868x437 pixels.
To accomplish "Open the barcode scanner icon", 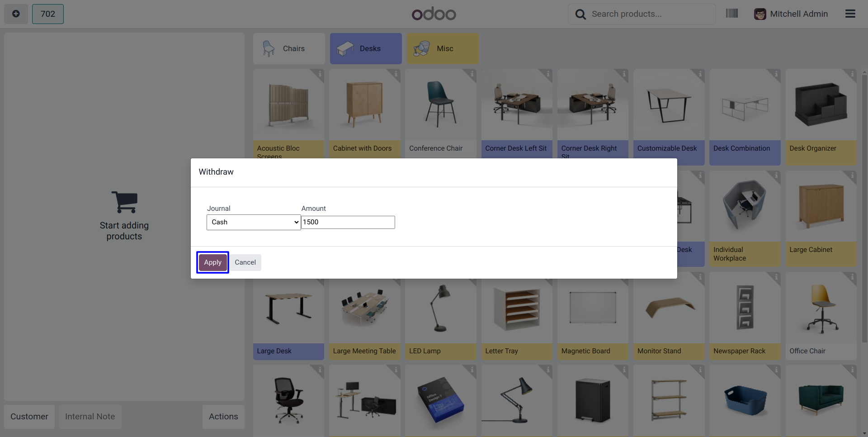I will point(732,14).
